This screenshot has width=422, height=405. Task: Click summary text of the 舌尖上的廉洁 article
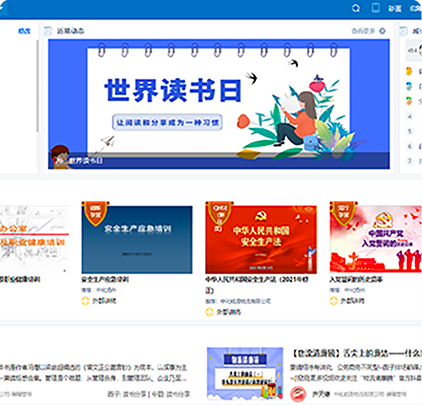pyautogui.click(x=356, y=373)
